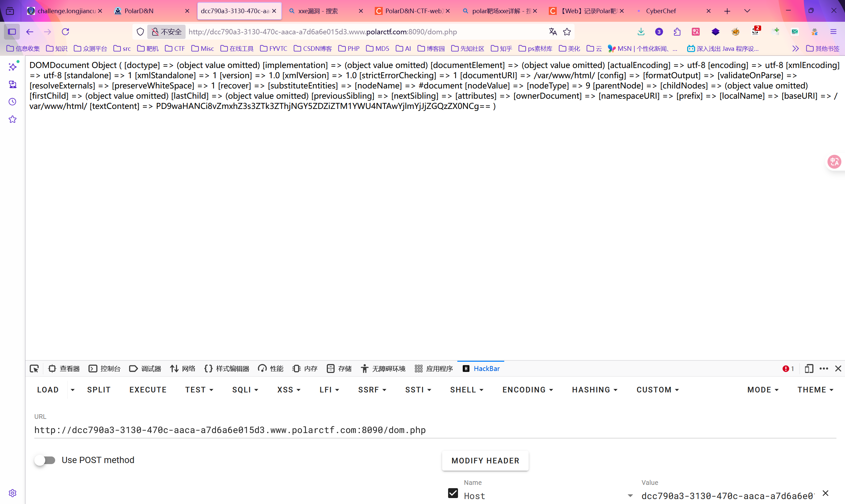
Task: Click the MODIFY HEADER button
Action: tap(485, 460)
